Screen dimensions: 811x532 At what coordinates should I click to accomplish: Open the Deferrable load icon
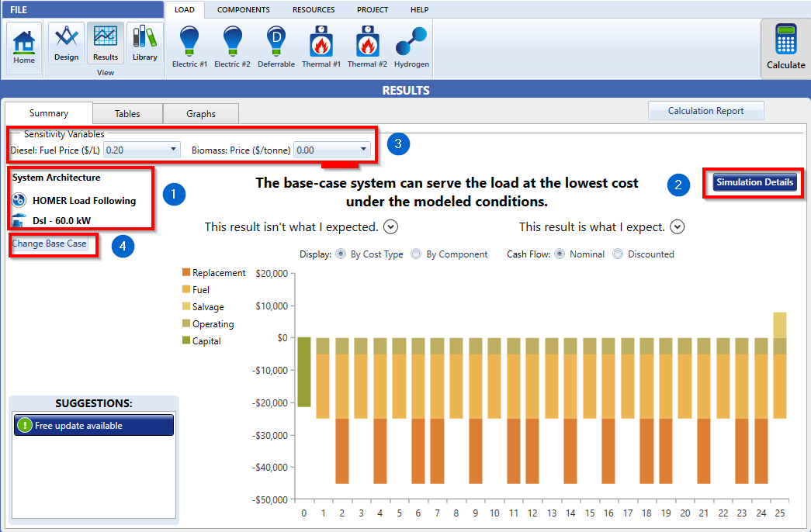(276, 45)
